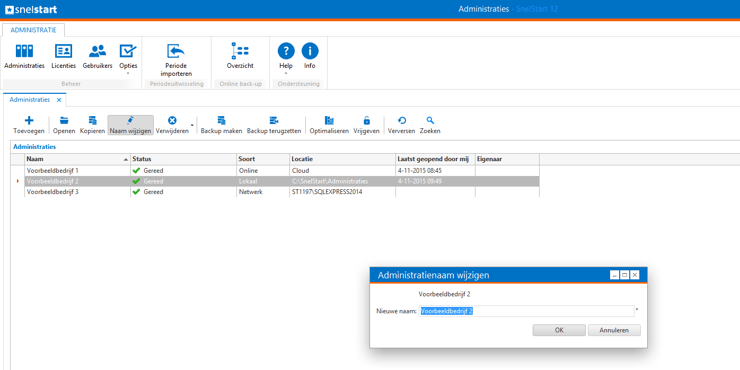Expand the Verwijderen dropdown arrow

(x=192, y=125)
